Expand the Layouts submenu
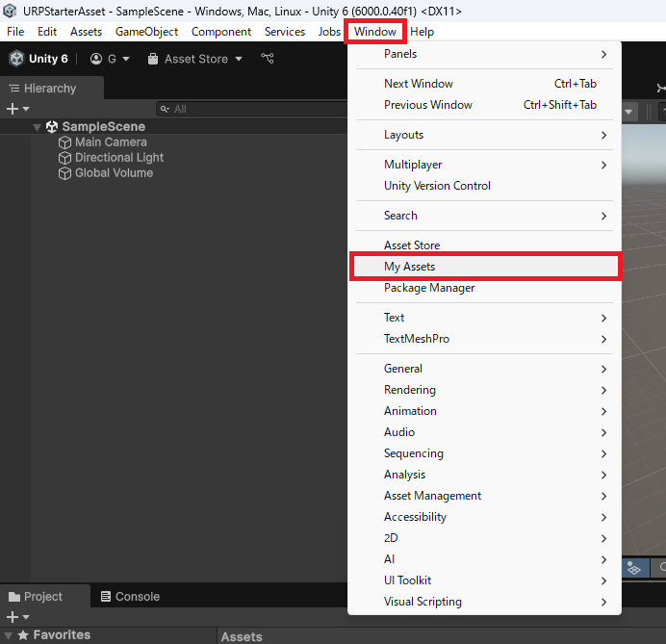 (x=484, y=135)
